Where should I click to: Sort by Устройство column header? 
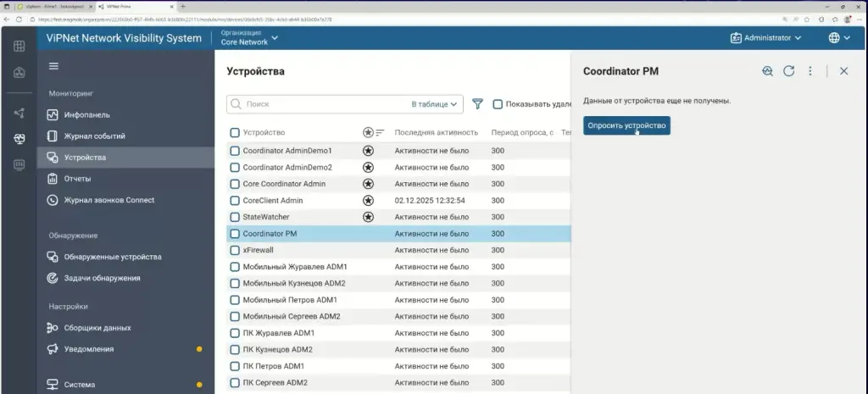(x=264, y=133)
